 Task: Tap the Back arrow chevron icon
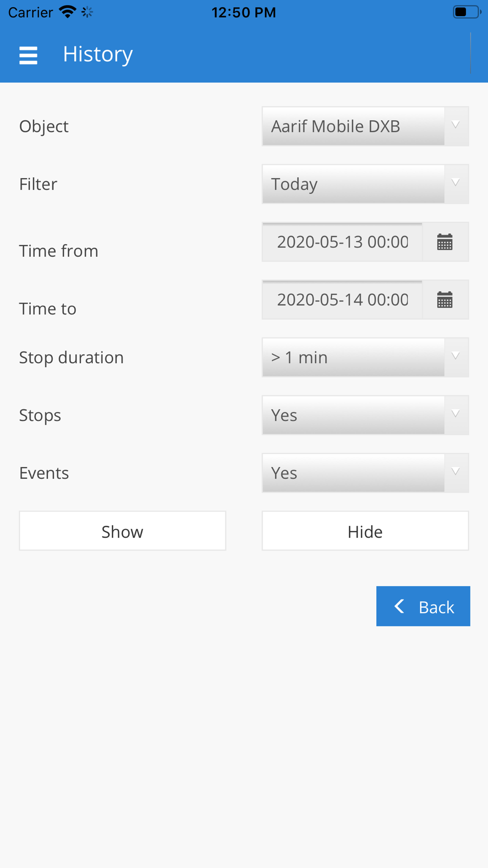tap(399, 606)
